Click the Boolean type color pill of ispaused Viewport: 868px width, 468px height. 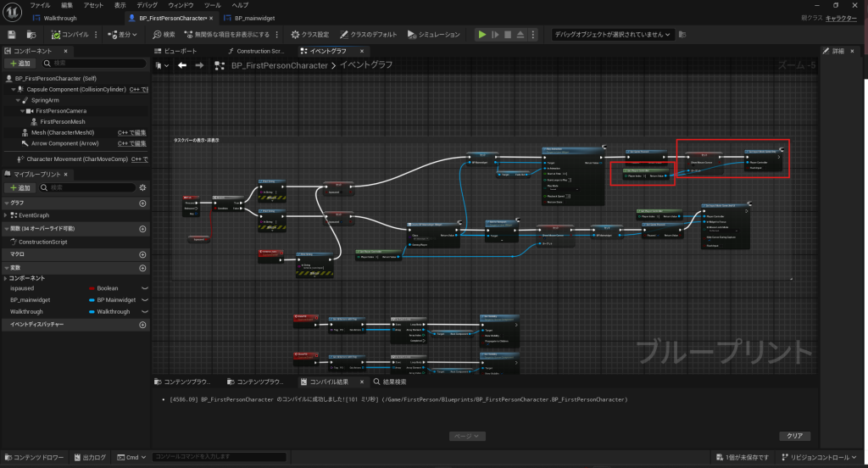coord(92,288)
